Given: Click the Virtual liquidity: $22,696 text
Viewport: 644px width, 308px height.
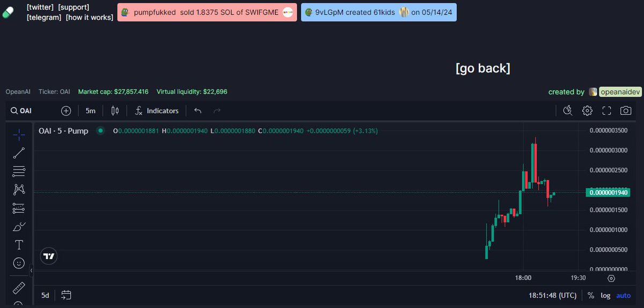Looking at the screenshot, I should [x=192, y=92].
